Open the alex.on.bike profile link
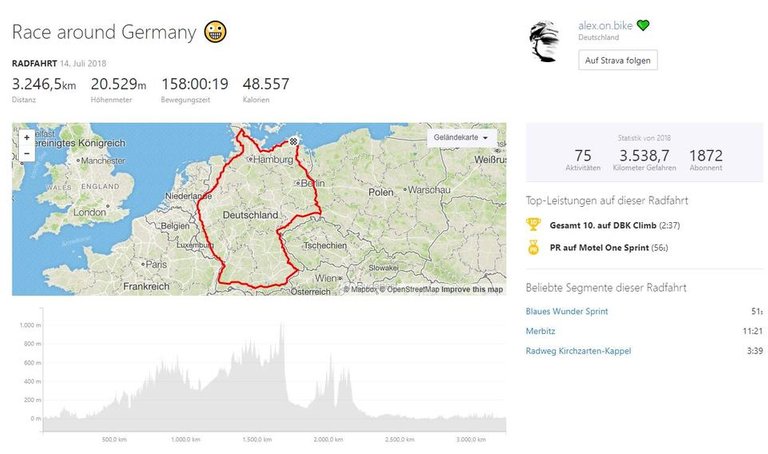 [x=606, y=25]
